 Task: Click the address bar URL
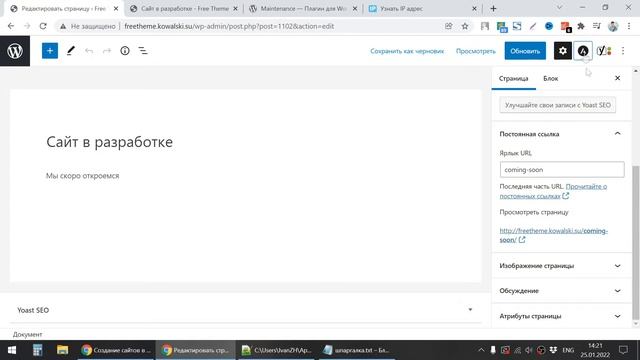coord(229,26)
